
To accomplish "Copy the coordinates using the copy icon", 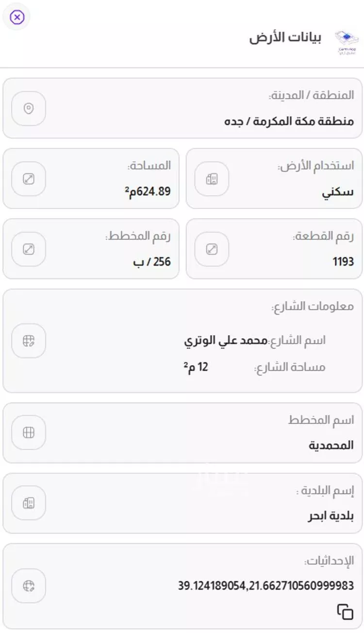I will coord(345,612).
